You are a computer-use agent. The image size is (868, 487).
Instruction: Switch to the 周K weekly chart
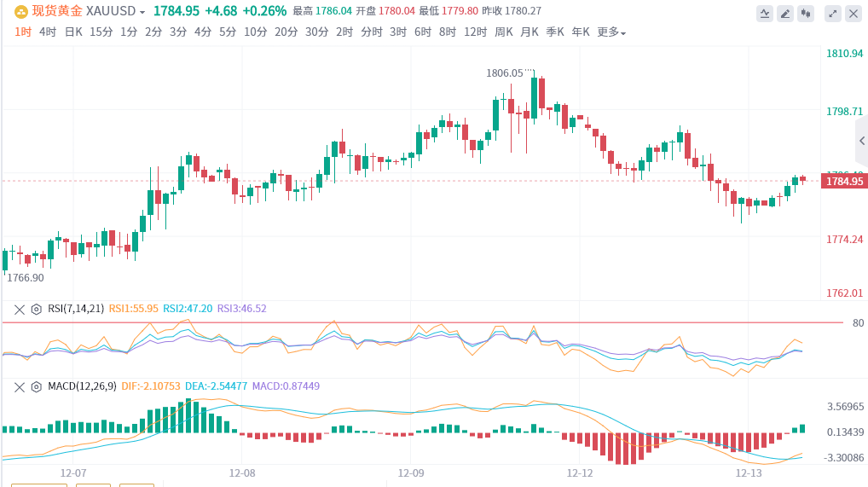click(504, 32)
